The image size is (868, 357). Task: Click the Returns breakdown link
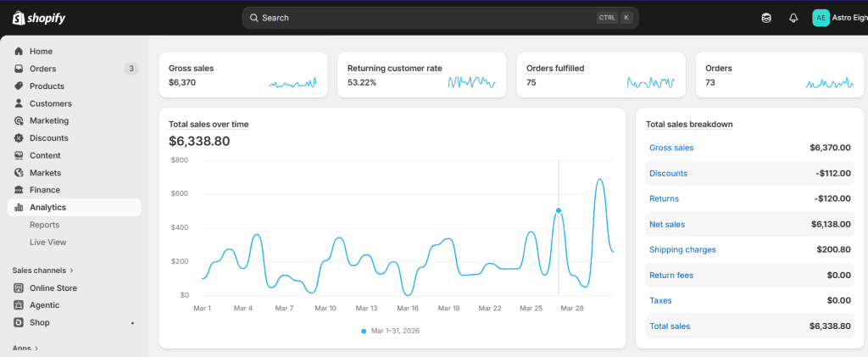pos(664,198)
